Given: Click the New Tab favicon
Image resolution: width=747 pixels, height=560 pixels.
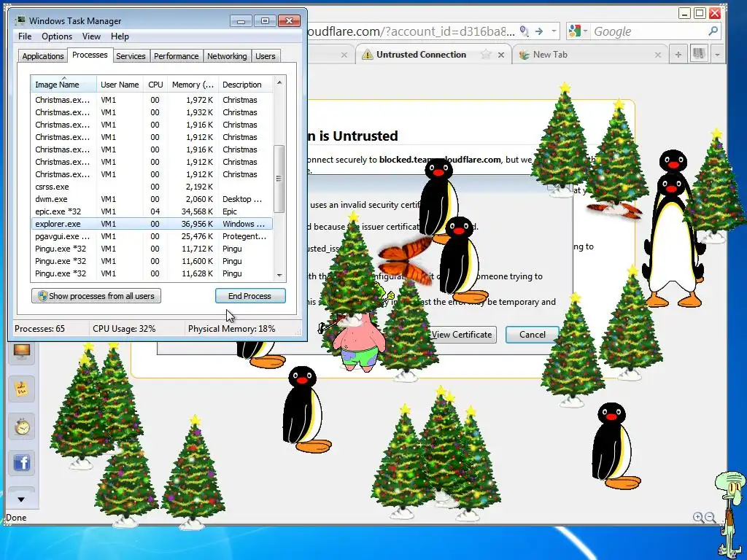Looking at the screenshot, I should (524, 55).
